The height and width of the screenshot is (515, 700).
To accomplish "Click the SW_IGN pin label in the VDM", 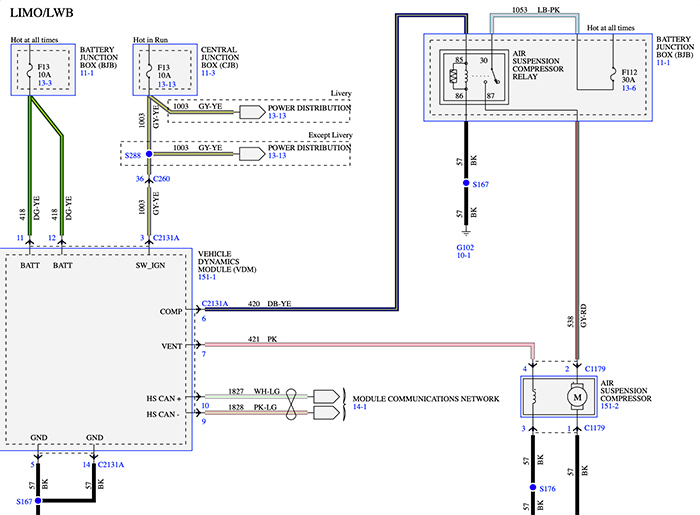I will (150, 265).
